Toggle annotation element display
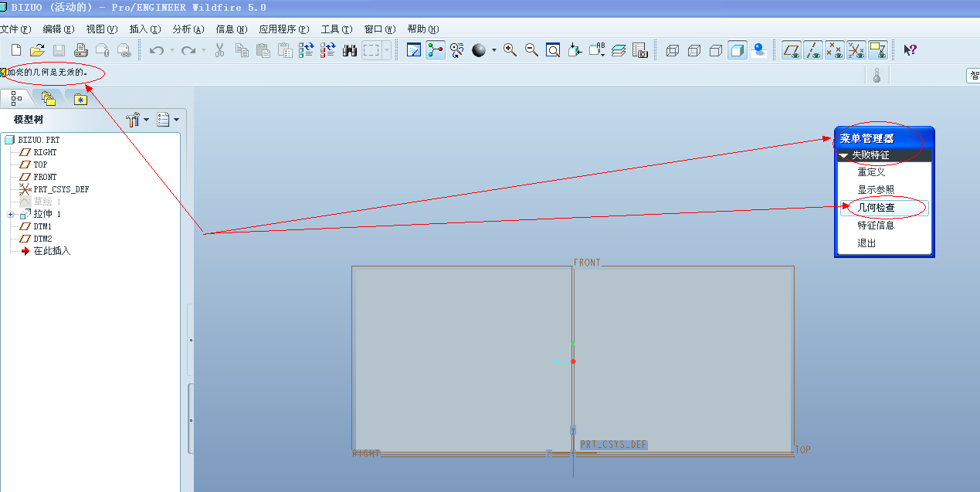This screenshot has height=492, width=980. pos(878,50)
